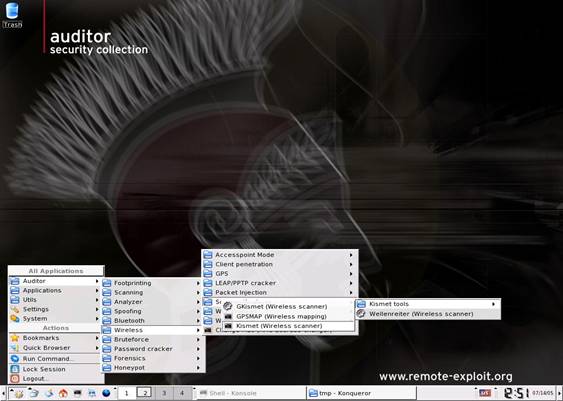The height and width of the screenshot is (401, 563).
Task: Click the US keyboard layout flag
Action: [x=485, y=393]
